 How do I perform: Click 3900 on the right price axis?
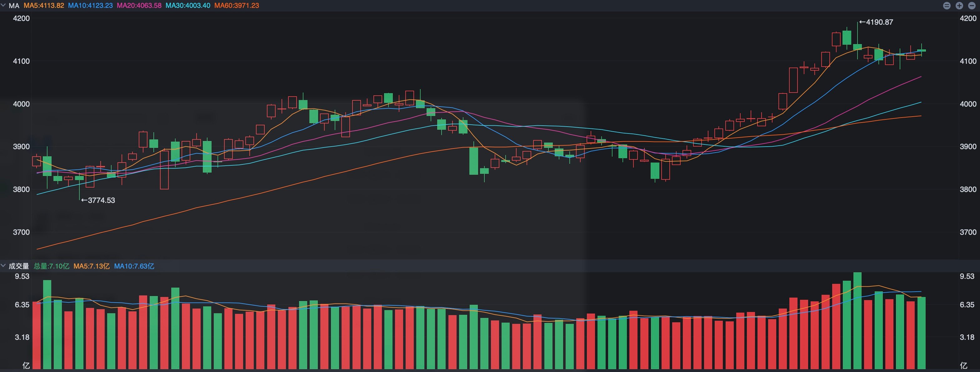[x=968, y=146]
